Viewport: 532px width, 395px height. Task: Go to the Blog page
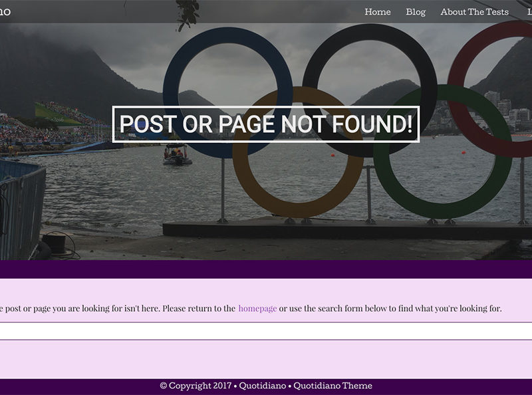[416, 12]
